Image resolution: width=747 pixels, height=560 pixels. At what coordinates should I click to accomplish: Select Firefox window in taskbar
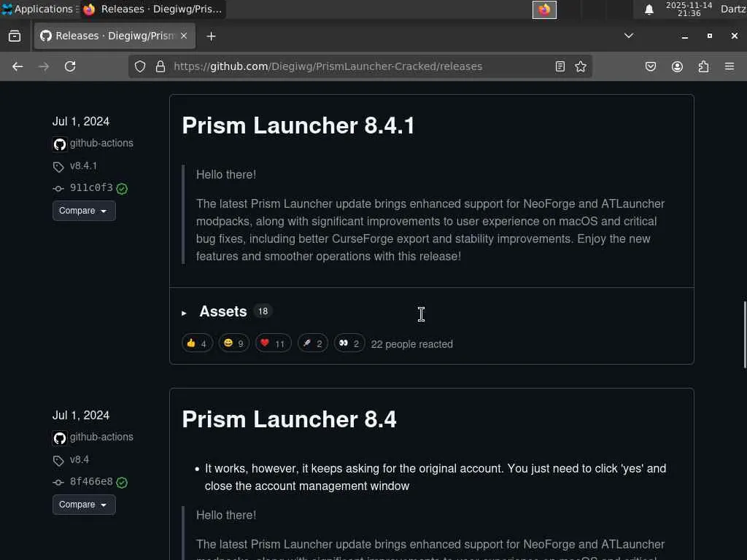pos(152,9)
